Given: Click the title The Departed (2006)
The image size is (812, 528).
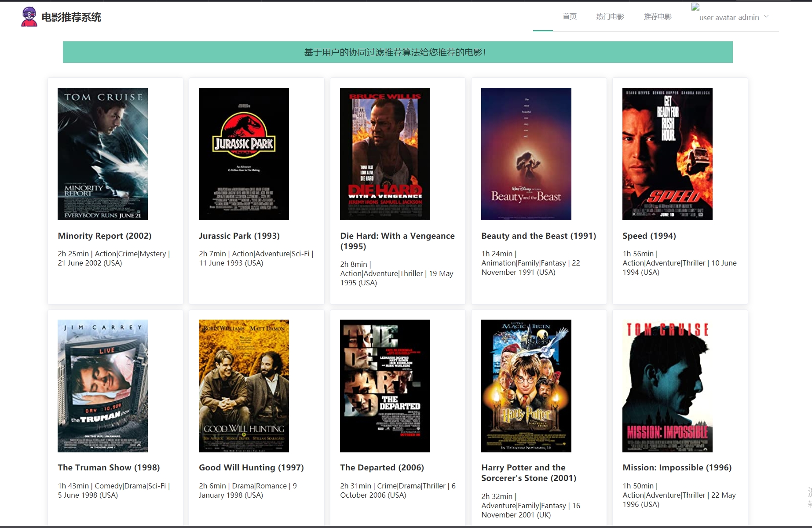Looking at the screenshot, I should (382, 468).
